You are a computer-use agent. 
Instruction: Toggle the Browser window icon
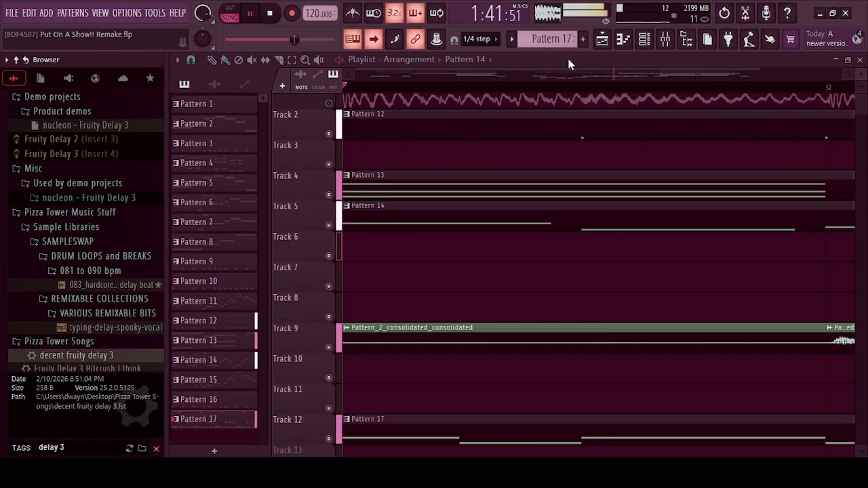(686, 39)
